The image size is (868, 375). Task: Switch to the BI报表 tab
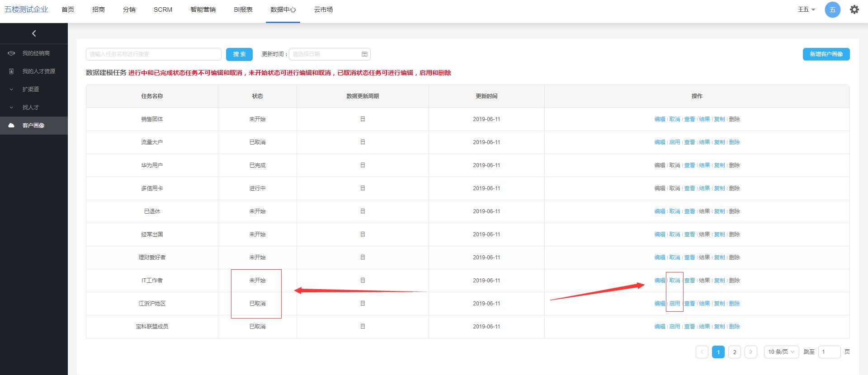[243, 9]
